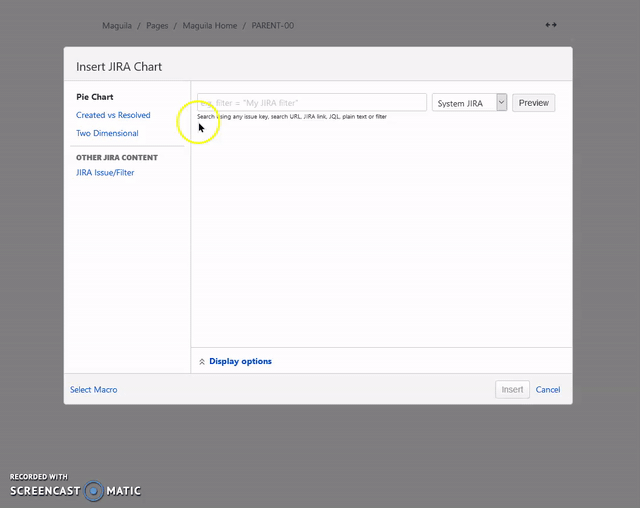
Task: Click the Display options chevron icon
Action: point(202,362)
